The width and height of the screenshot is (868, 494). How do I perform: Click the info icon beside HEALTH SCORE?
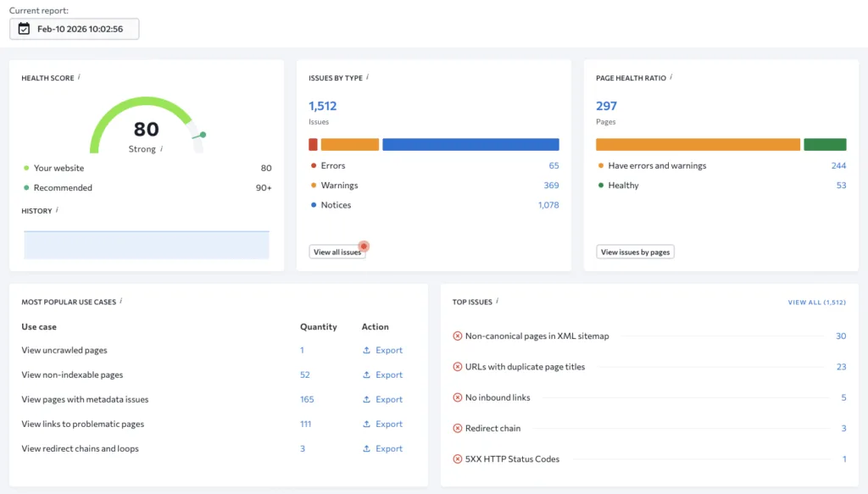[x=78, y=77]
